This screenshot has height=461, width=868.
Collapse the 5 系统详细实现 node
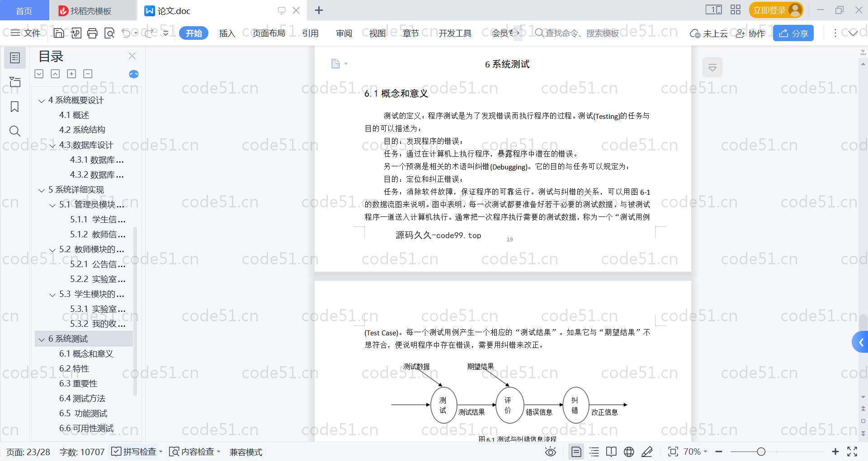(x=42, y=190)
